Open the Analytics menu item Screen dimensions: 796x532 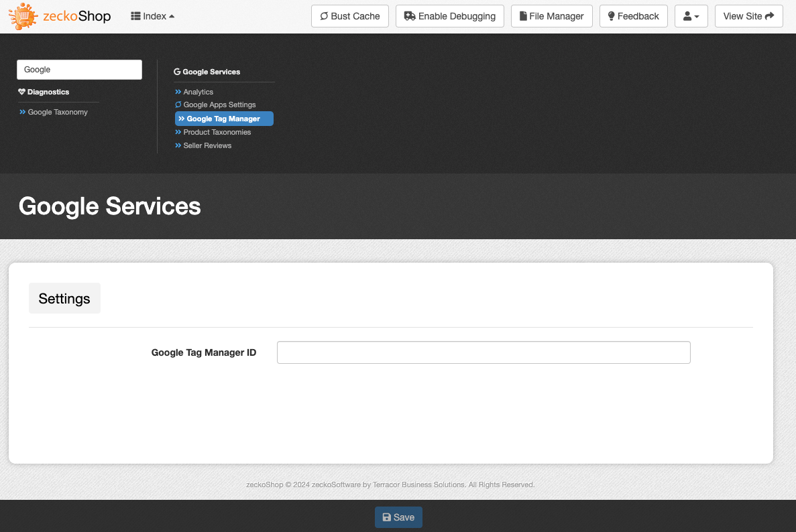(198, 92)
